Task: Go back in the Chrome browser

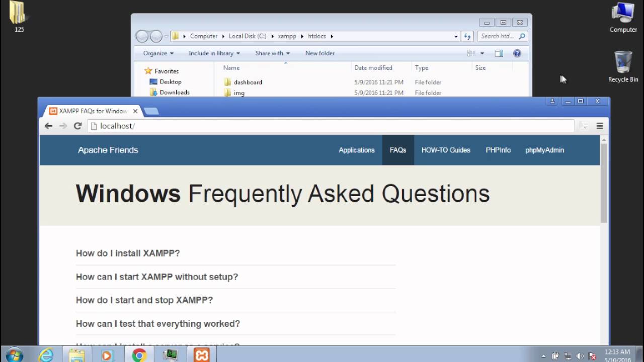Action: [x=48, y=126]
